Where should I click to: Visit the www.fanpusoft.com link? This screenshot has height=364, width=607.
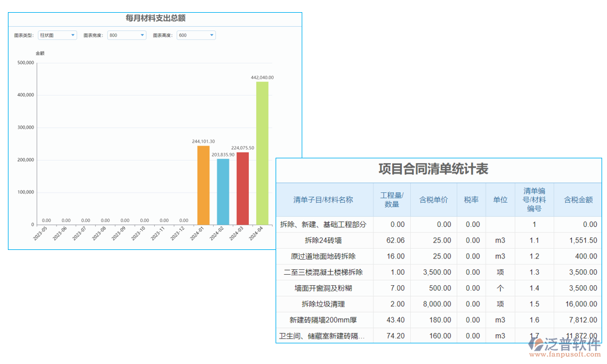565,355
